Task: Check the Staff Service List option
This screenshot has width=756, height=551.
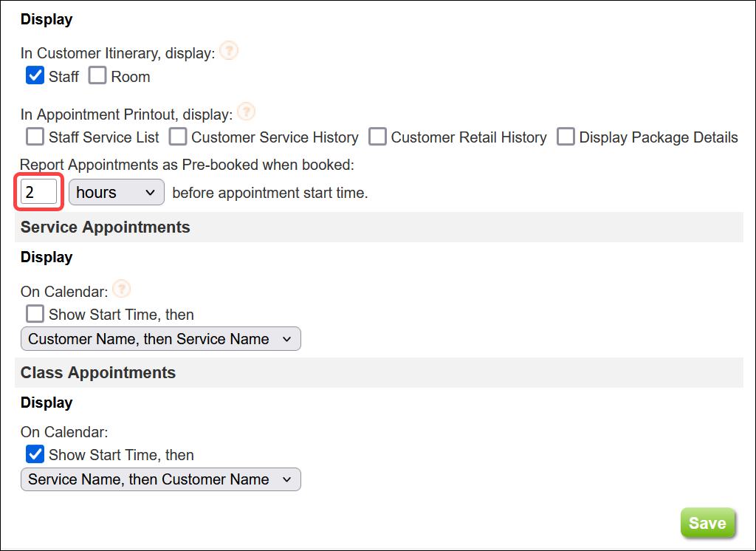Action: (x=34, y=136)
